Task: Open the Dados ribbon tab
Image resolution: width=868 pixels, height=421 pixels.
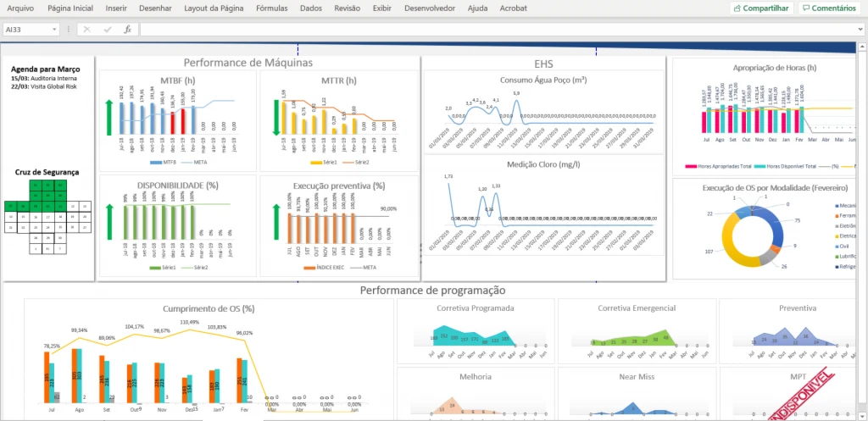Action: [x=310, y=8]
